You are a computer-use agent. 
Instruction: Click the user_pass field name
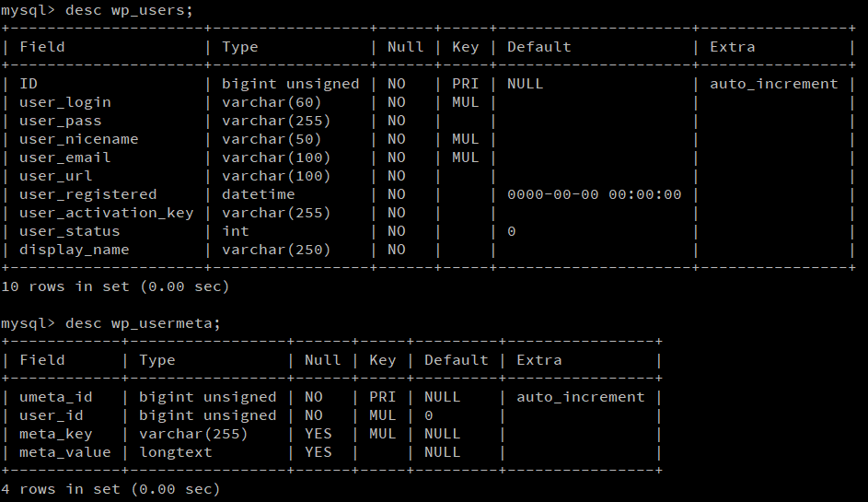pos(60,121)
